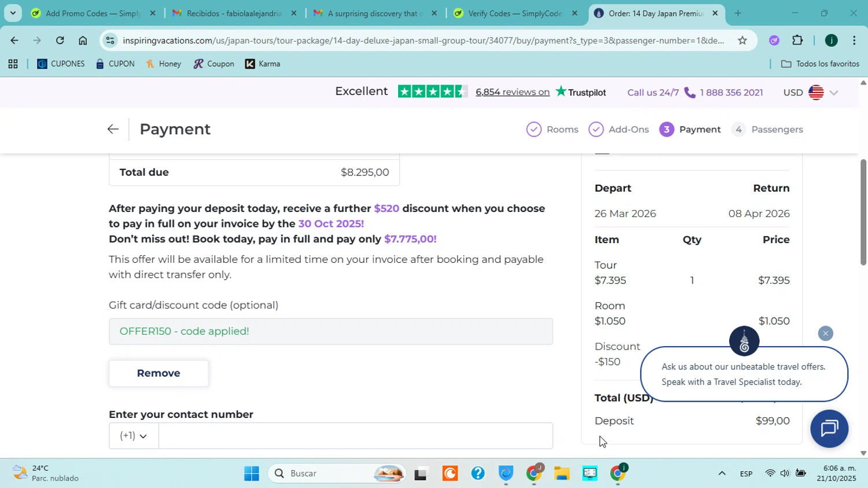Viewport: 868px width, 488px height.
Task: Open the orange app icon in taskbar
Action: (450, 474)
